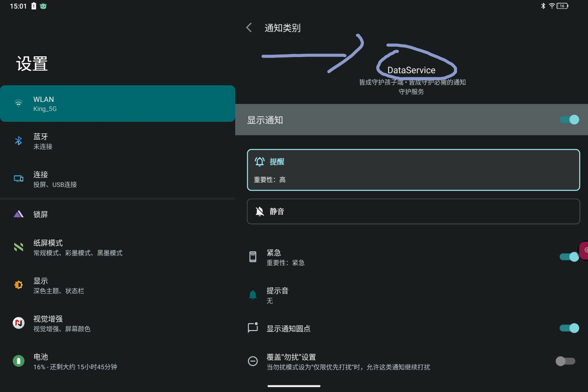Open 视觉增强 屏幕颜色 settings
The height and width of the screenshot is (392, 588).
point(118,323)
